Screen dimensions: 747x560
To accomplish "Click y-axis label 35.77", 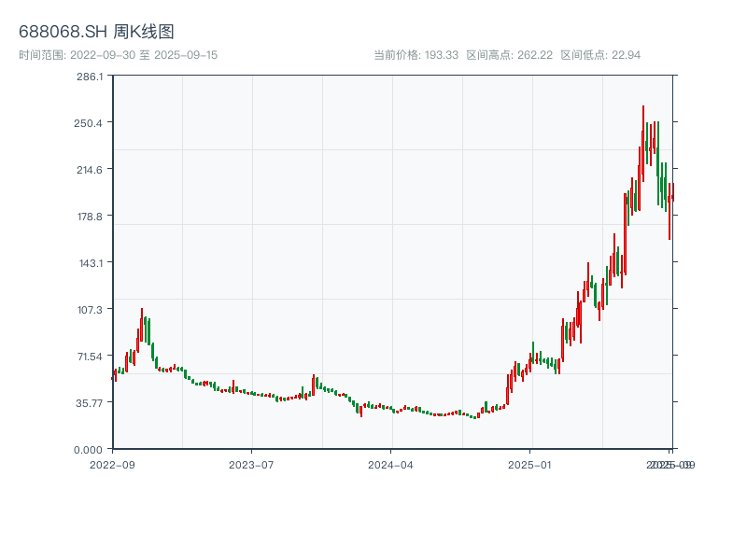I will (89, 403).
